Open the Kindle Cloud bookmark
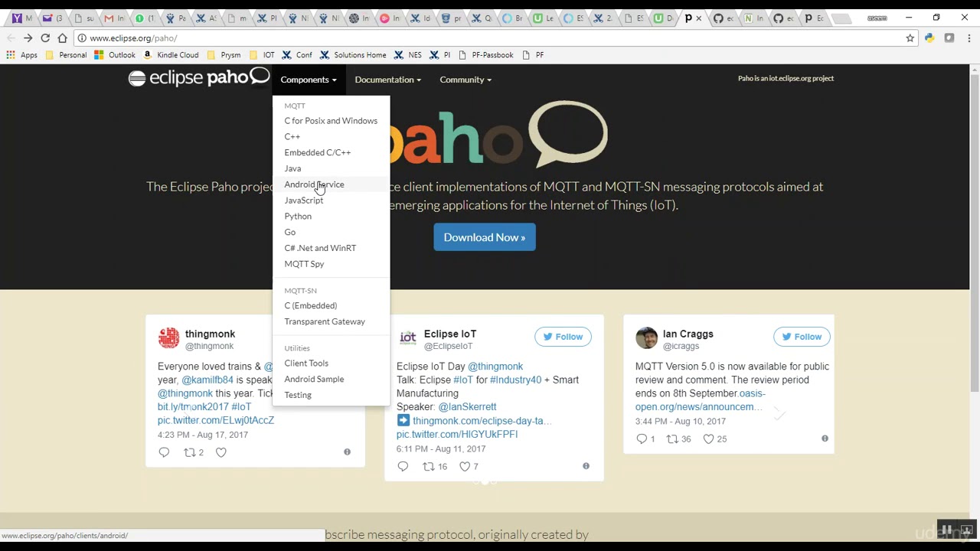 (x=171, y=55)
